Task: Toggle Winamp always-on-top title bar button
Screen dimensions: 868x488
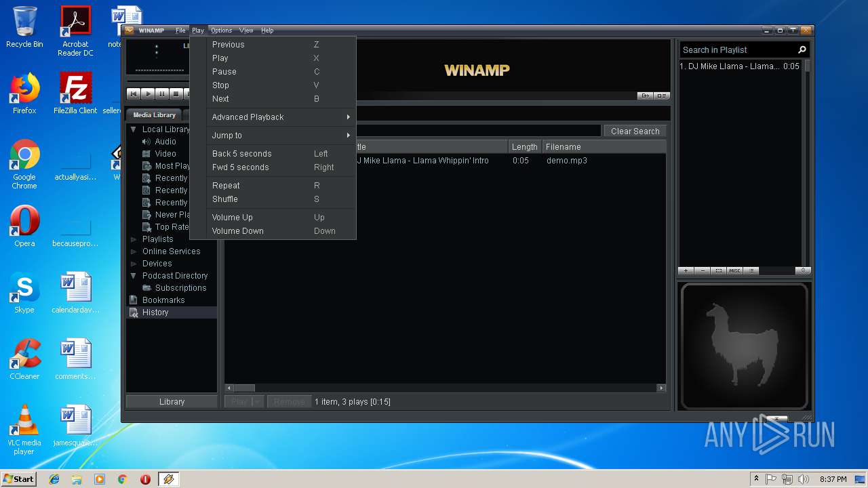Action: (x=792, y=30)
